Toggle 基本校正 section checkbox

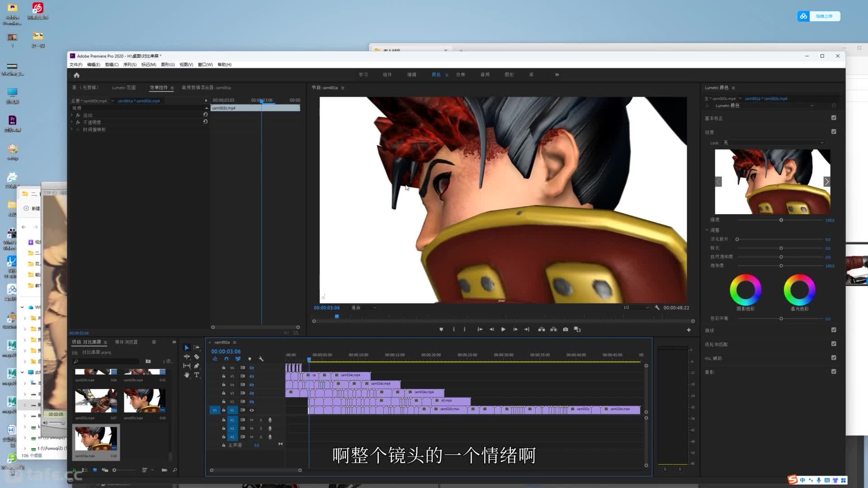[x=834, y=117]
